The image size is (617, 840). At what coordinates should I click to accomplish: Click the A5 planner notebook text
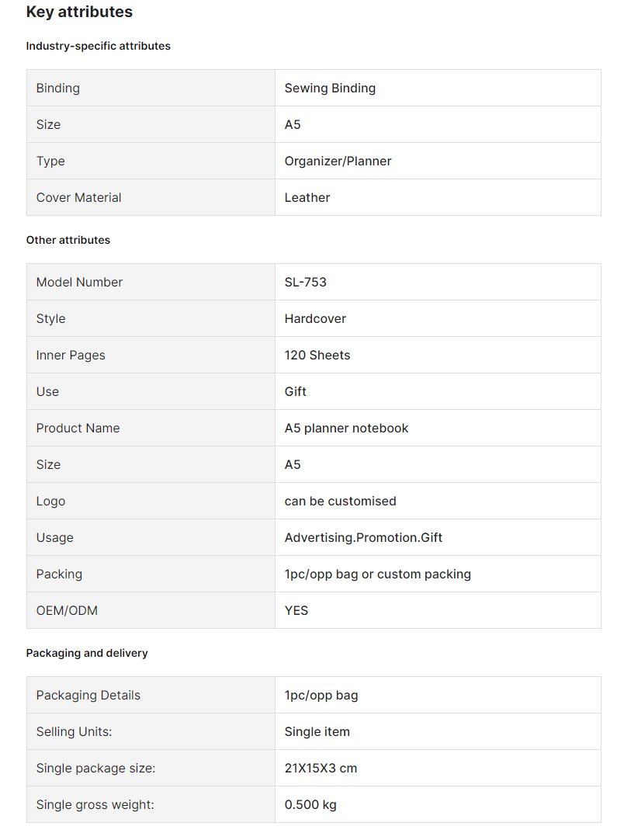[x=346, y=428]
